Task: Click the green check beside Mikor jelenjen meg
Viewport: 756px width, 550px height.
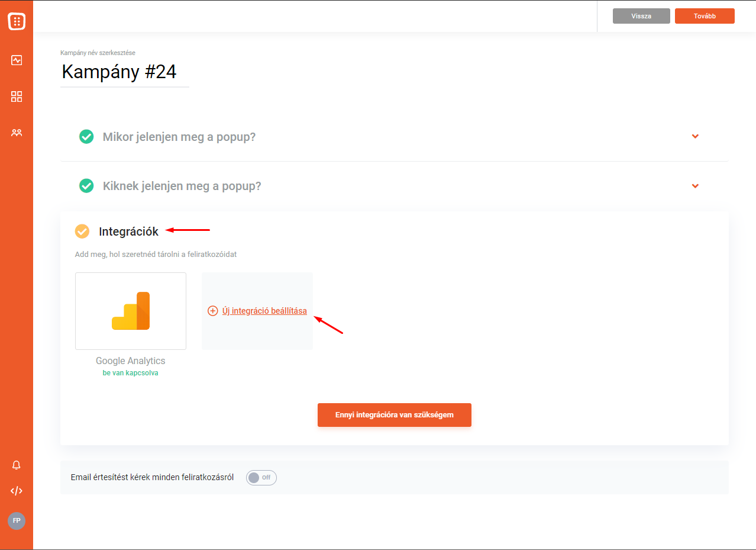Action: [x=86, y=137]
